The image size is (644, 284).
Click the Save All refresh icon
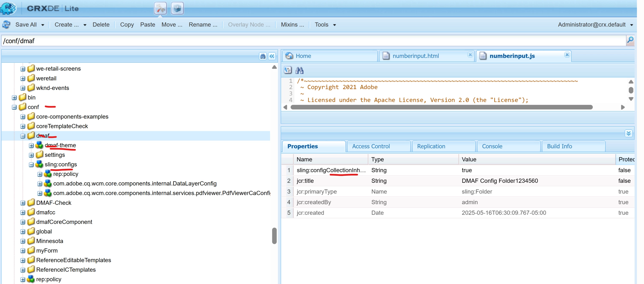pos(6,24)
